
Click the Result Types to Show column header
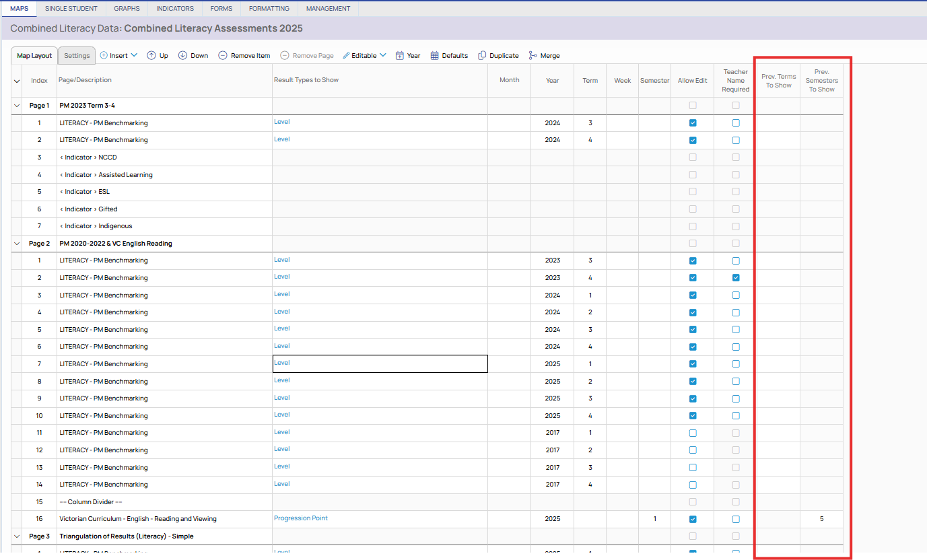click(x=306, y=80)
